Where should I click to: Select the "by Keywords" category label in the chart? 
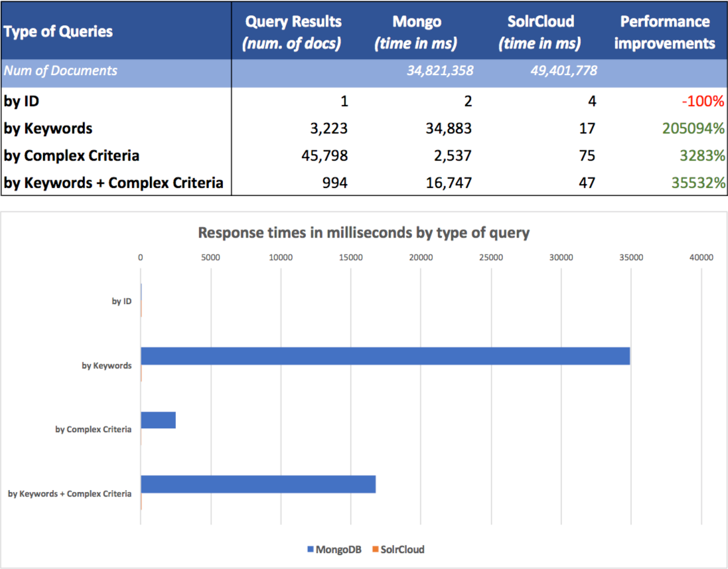click(107, 366)
